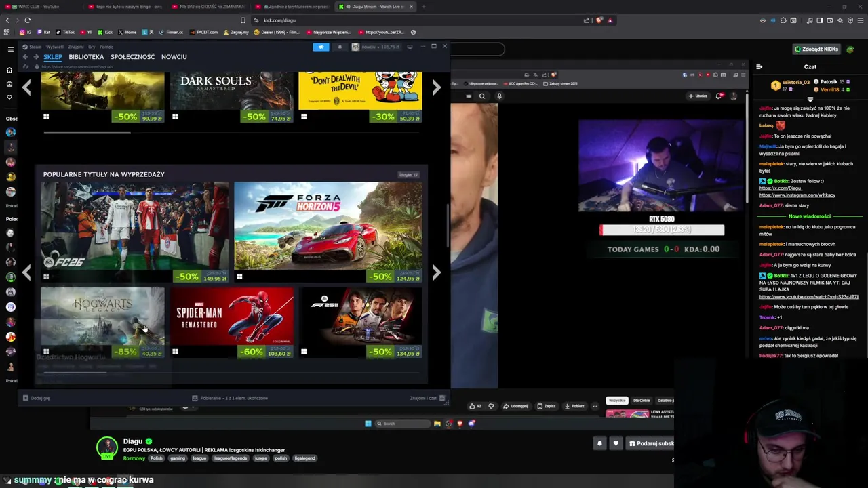Click the Steam back navigation arrow
Image resolution: width=868 pixels, height=488 pixels.
(25, 57)
